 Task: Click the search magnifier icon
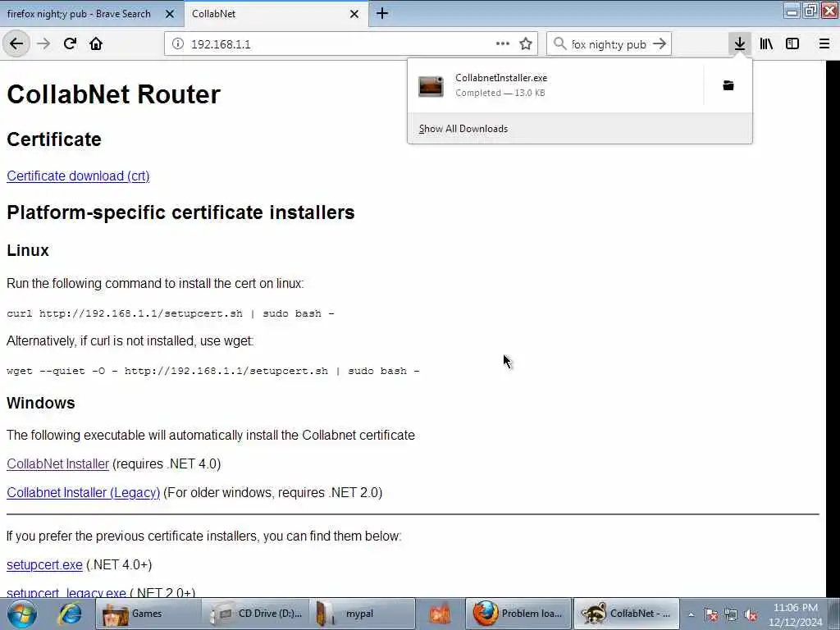559,44
